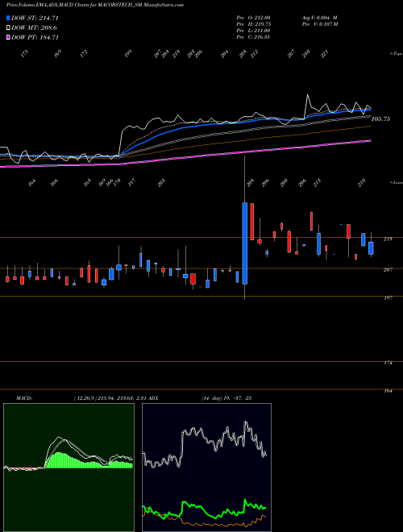Click the 'Pre V: 0.107 M' value
The image size is (403, 532).
pyautogui.click(x=320, y=24)
